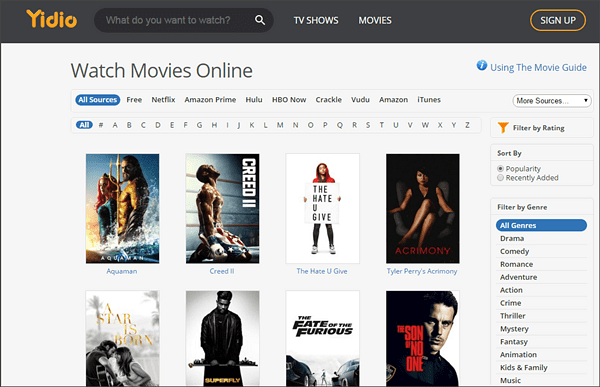
Task: Click the search magnifier icon
Action: point(260,20)
